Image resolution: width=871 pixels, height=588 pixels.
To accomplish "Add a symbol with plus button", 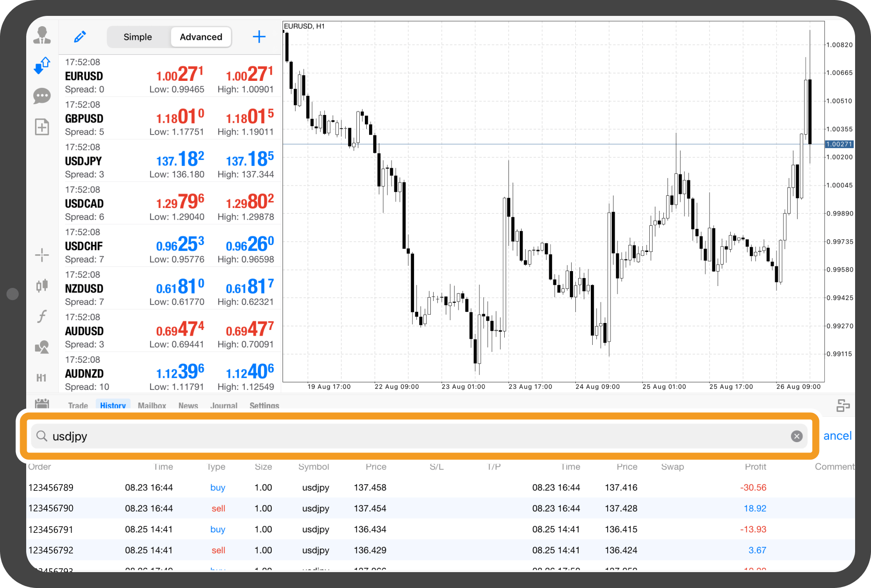I will pyautogui.click(x=259, y=37).
